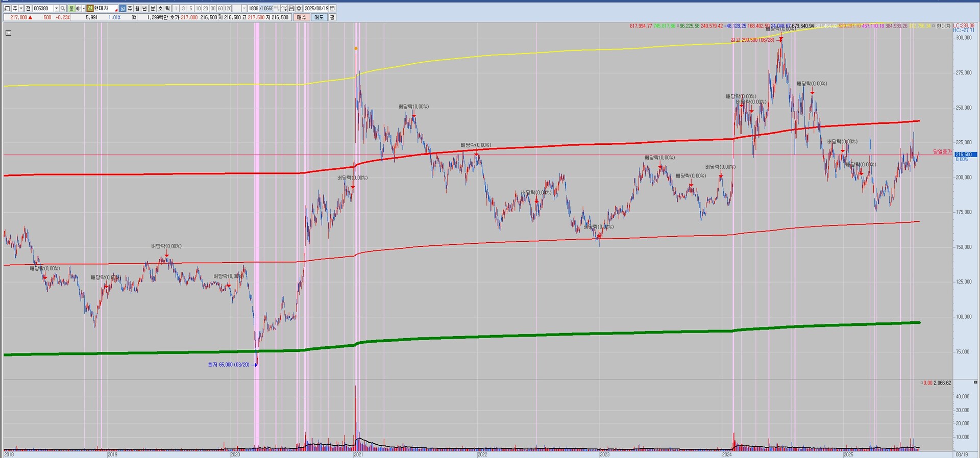Click the stock search magnifier icon
This screenshot has width=980, height=458.
pos(63,9)
